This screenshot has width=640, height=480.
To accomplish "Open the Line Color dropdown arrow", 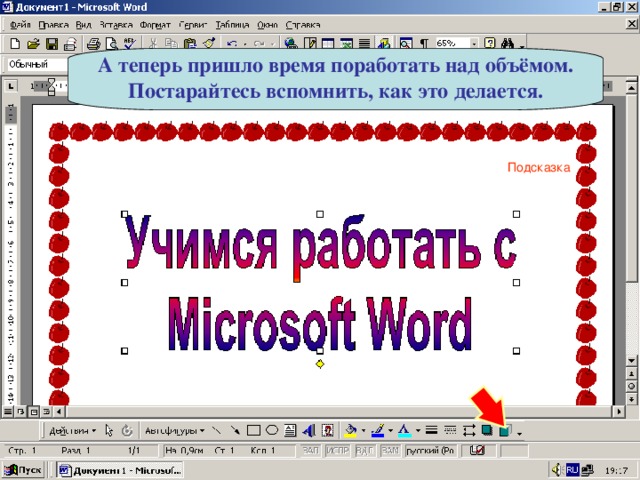I will pos(391,431).
